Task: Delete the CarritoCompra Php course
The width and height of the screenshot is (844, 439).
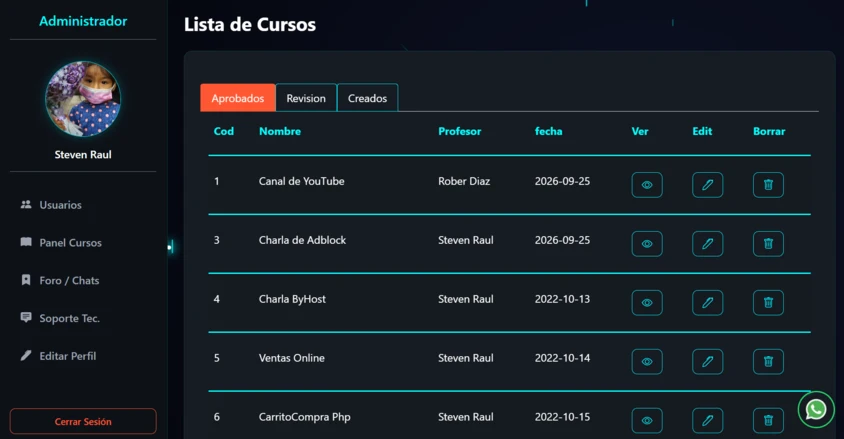Action: (768, 421)
